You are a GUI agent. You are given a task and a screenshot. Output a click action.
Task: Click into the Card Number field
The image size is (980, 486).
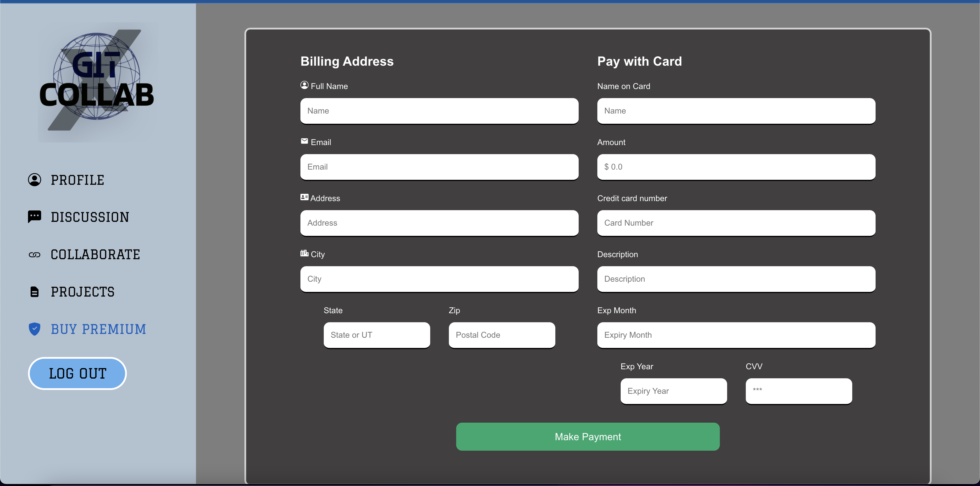736,223
